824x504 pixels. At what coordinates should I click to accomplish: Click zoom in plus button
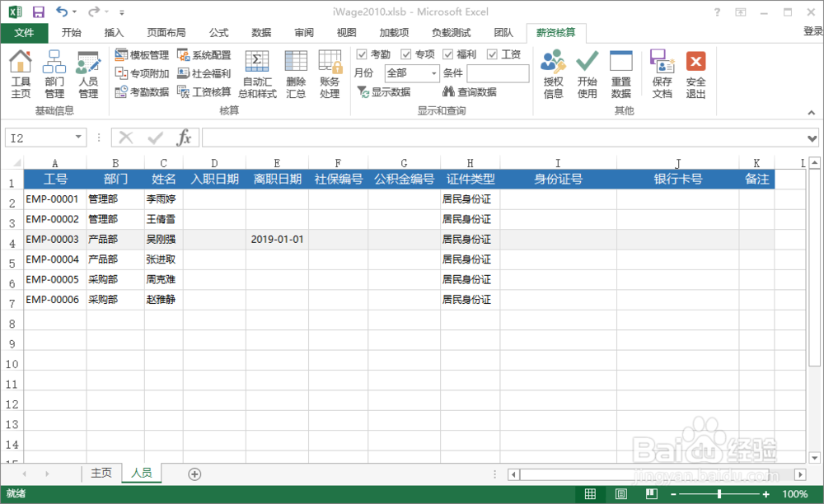[766, 494]
